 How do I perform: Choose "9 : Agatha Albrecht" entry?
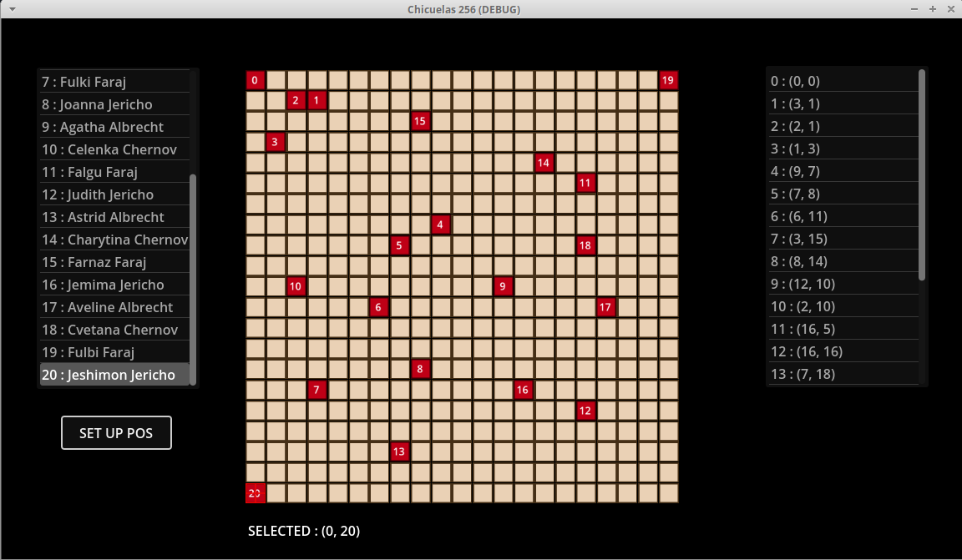114,127
